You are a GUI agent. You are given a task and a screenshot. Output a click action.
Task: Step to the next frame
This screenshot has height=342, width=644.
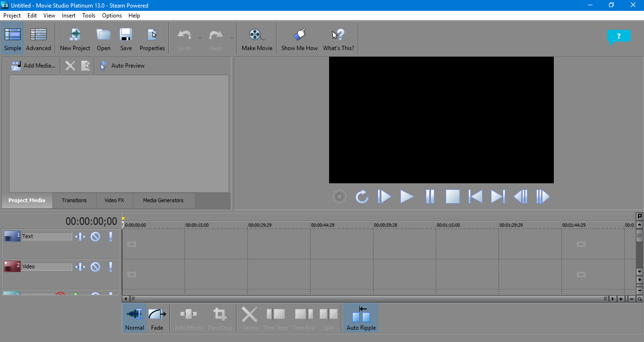543,197
